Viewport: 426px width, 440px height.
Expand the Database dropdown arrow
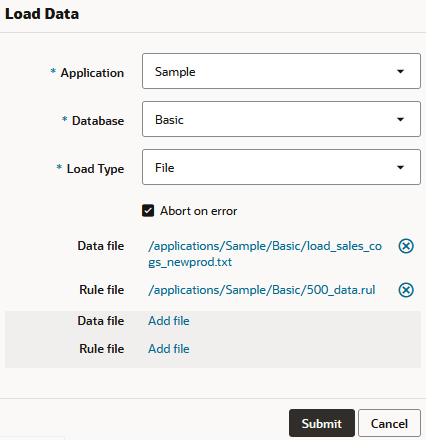click(x=400, y=119)
